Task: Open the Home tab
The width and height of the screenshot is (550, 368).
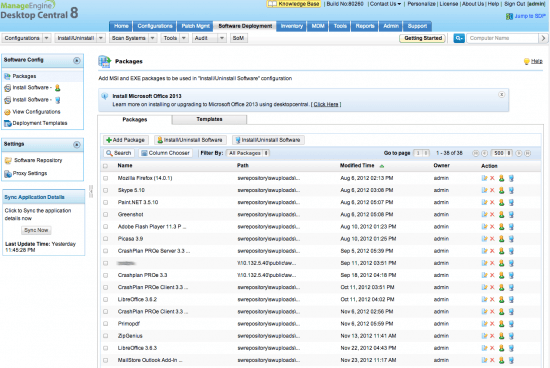Action: pyautogui.click(x=121, y=26)
